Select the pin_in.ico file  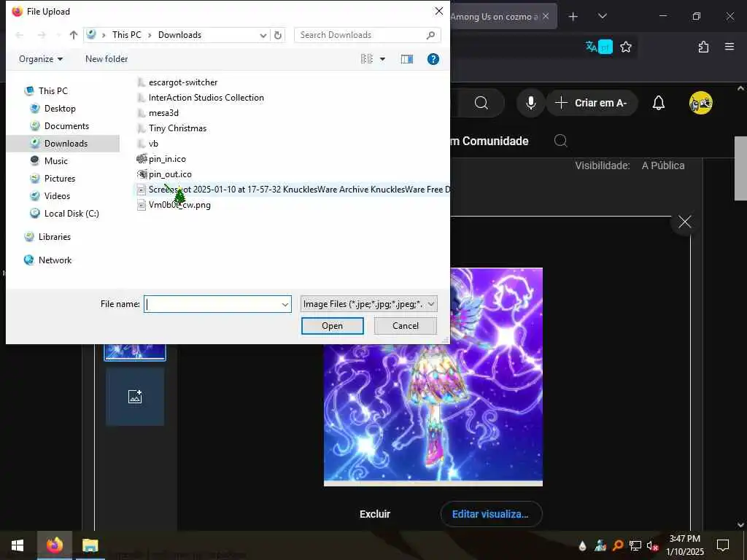click(x=167, y=158)
